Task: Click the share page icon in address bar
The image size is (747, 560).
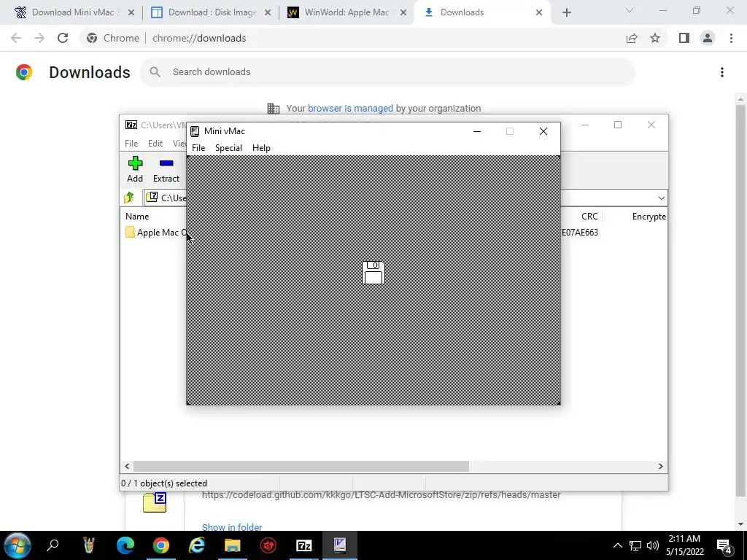Action: 632,38
